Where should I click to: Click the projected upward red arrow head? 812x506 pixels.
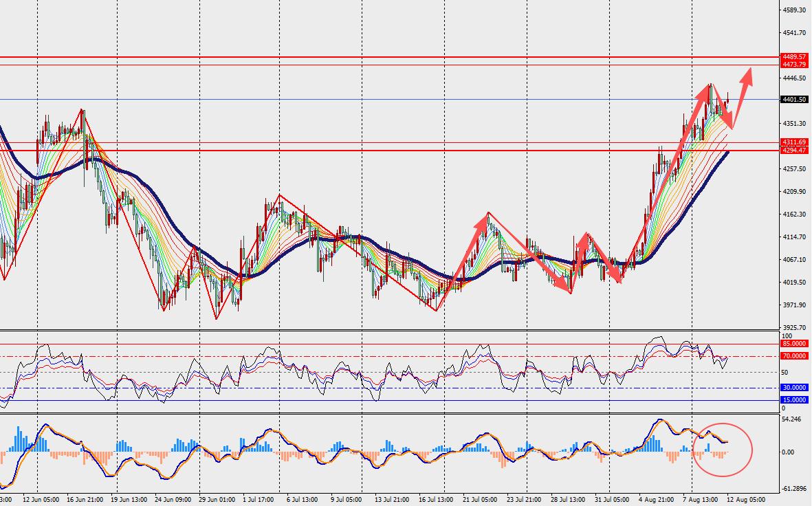tap(747, 76)
